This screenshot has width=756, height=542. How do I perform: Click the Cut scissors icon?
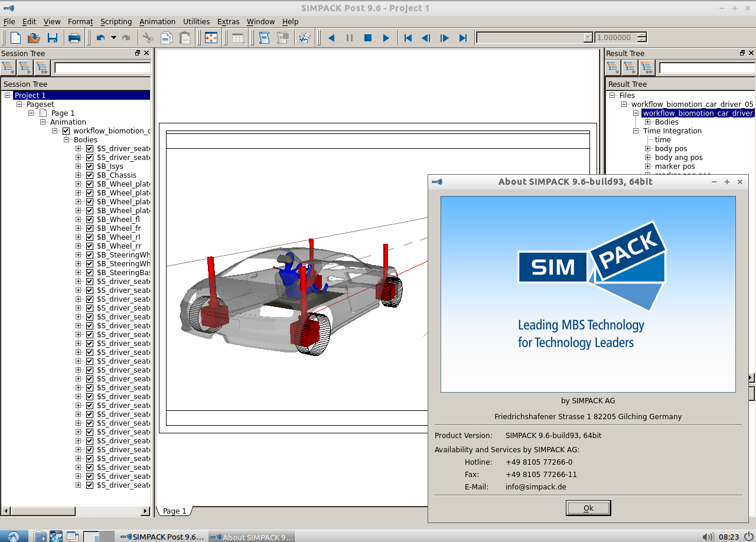148,38
